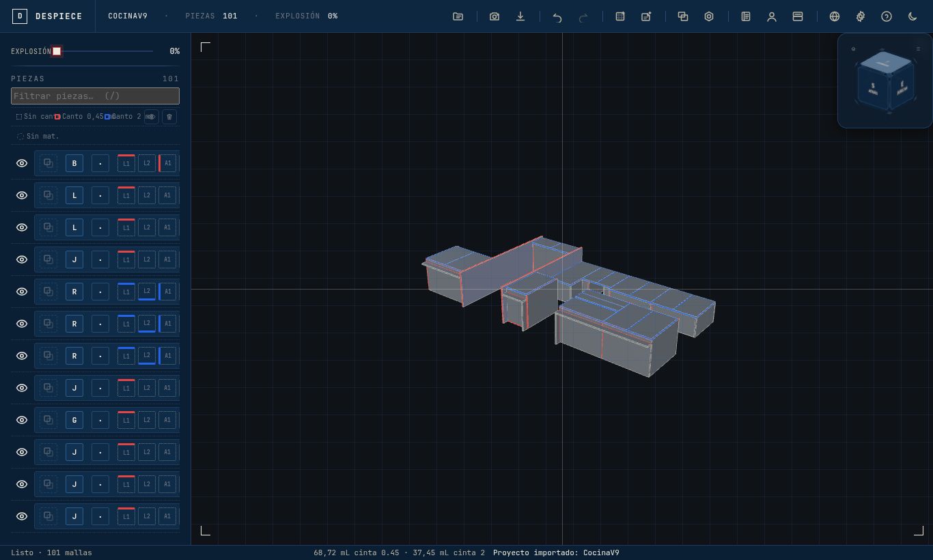Open the user profile icon
The height and width of the screenshot is (560, 933).
click(x=772, y=16)
